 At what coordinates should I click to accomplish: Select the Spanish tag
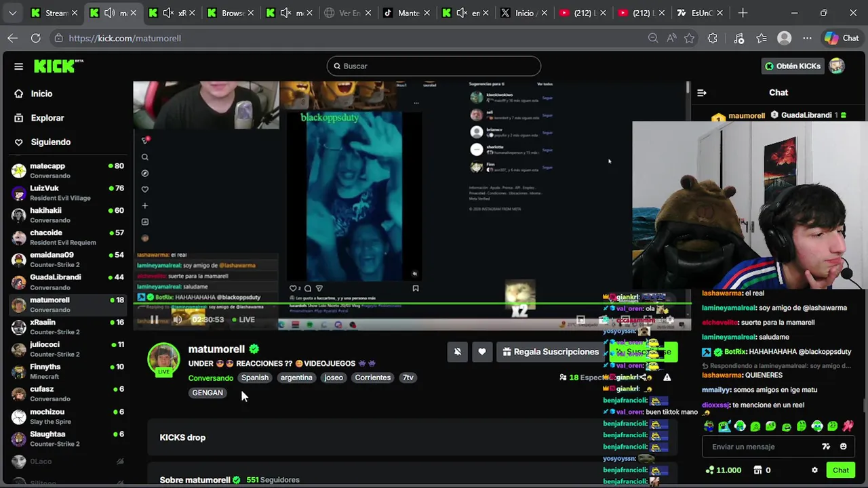(x=255, y=378)
